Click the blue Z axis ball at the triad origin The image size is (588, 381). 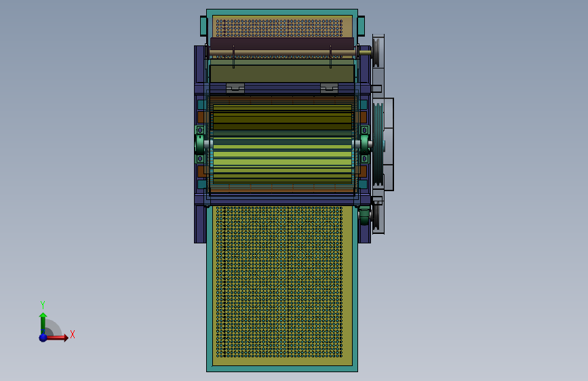point(43,338)
